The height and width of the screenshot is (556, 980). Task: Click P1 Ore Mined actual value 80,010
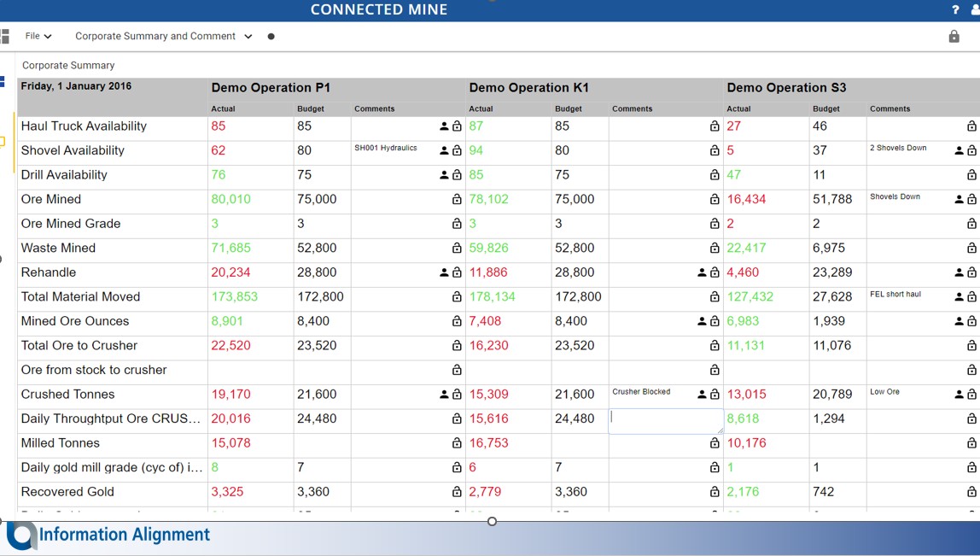pos(230,199)
